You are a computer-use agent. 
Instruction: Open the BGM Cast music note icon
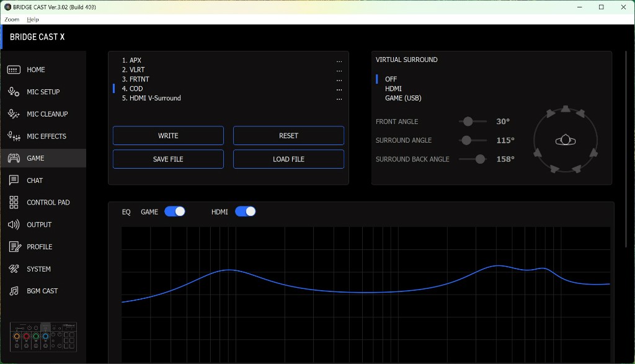click(x=14, y=291)
